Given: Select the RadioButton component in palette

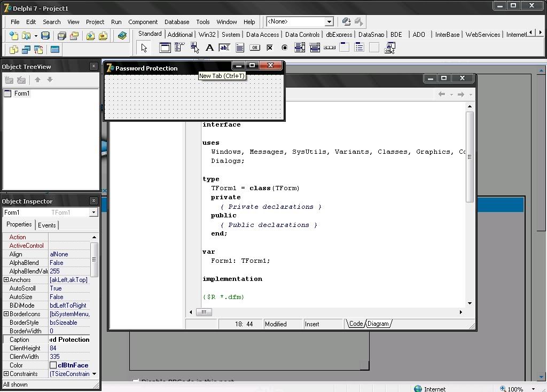Looking at the screenshot, I should 285,48.
